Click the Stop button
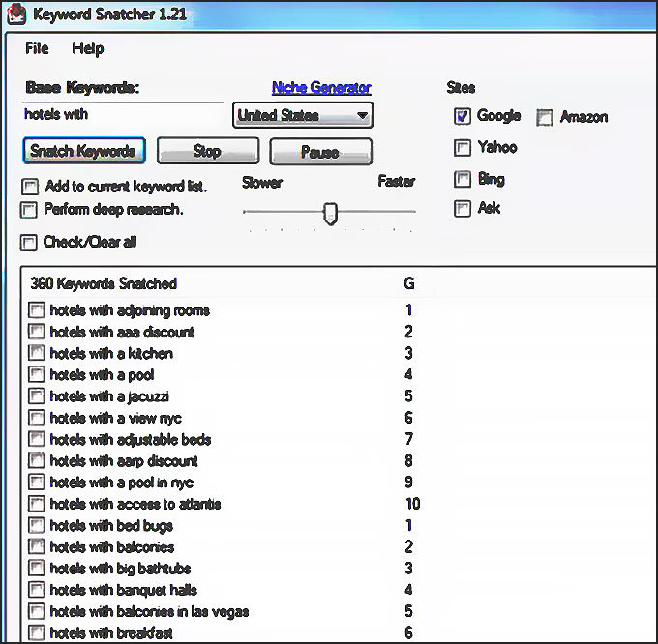Viewport: 658px width, 644px height. [208, 151]
